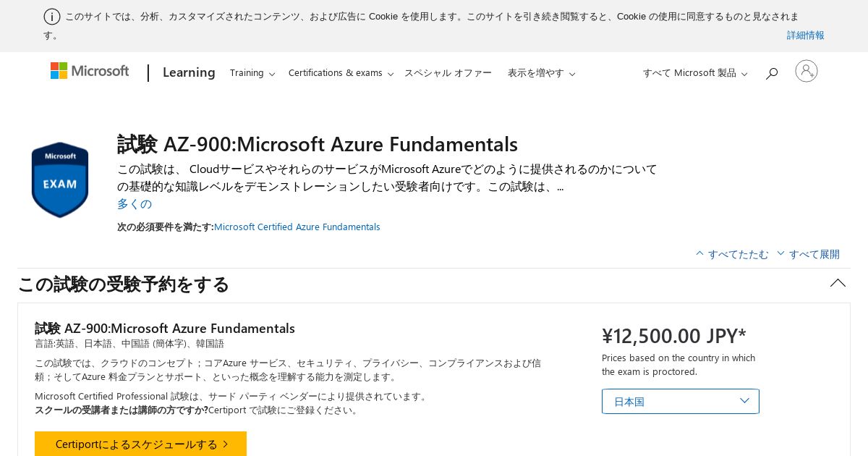868x456 pixels.
Task: Click the cookie notice info icon
Action: [x=52, y=17]
